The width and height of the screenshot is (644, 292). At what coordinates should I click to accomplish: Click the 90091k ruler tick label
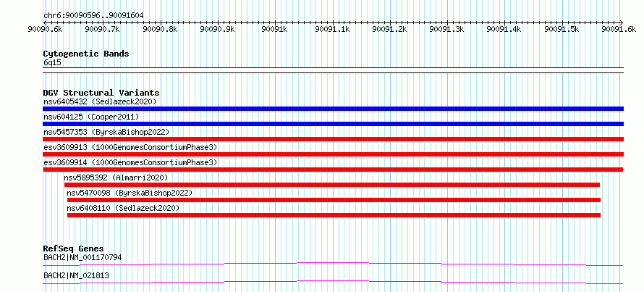coord(274,29)
